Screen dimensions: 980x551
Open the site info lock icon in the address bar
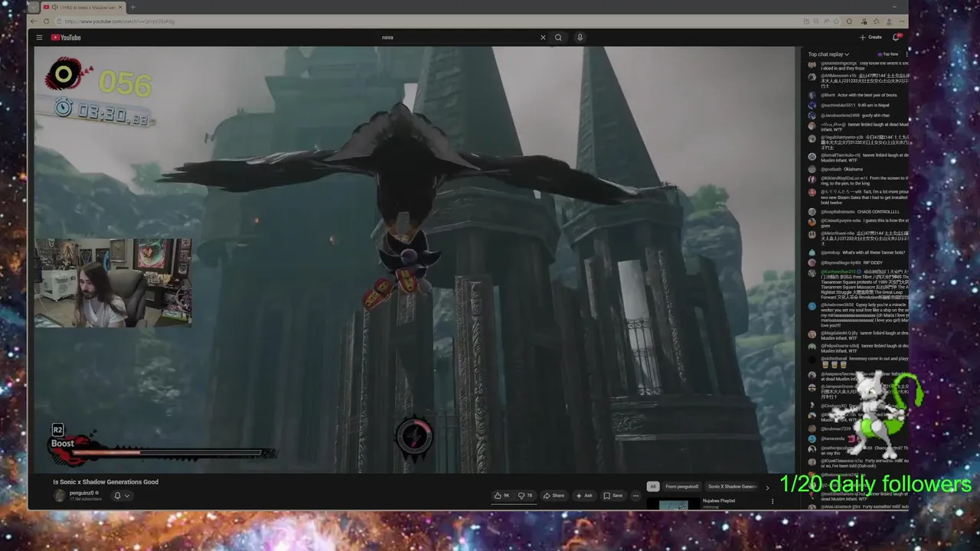(59, 21)
